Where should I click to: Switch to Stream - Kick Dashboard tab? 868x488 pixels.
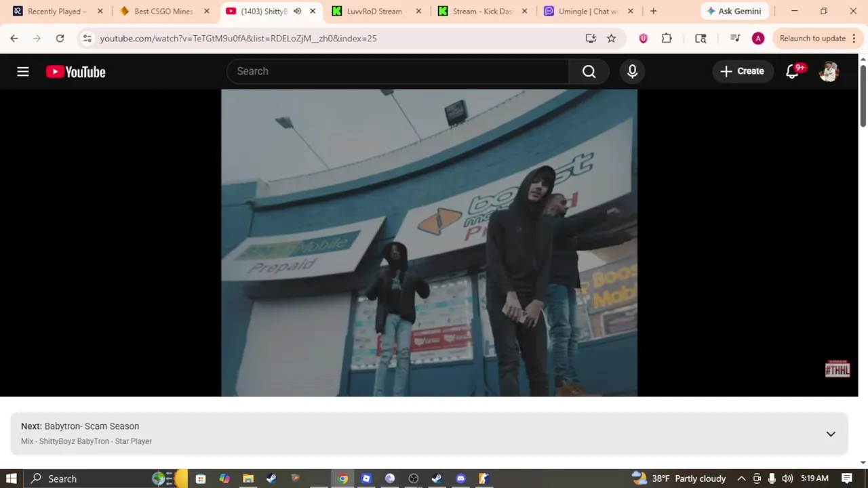[x=481, y=12]
